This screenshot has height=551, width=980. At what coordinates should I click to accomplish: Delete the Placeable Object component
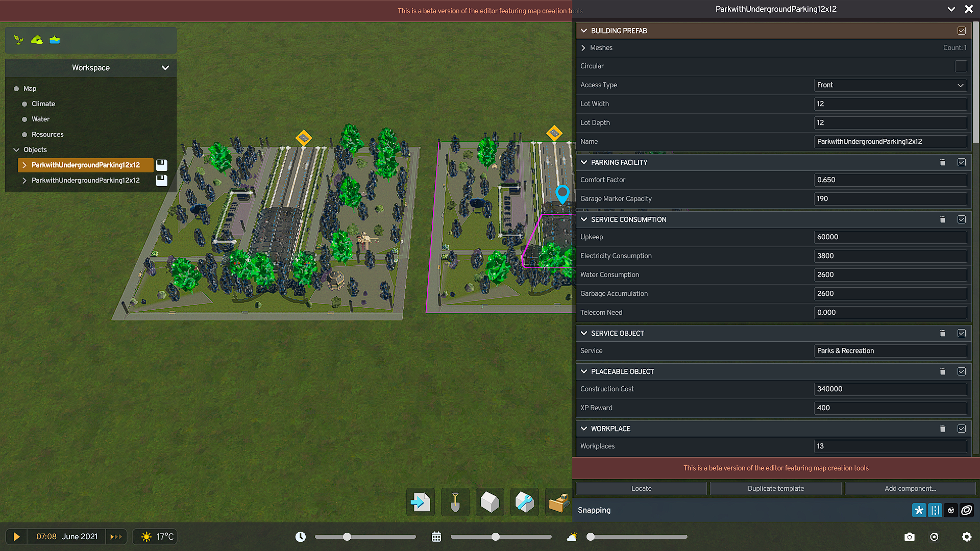(x=943, y=371)
